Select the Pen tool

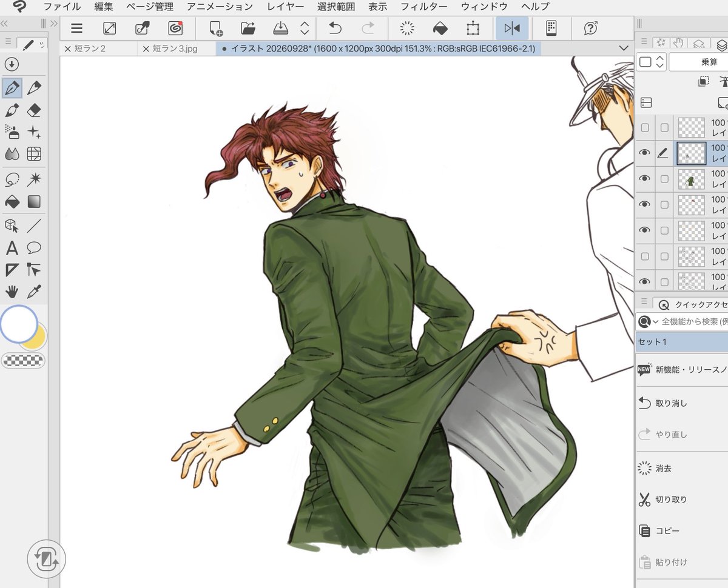(x=12, y=88)
